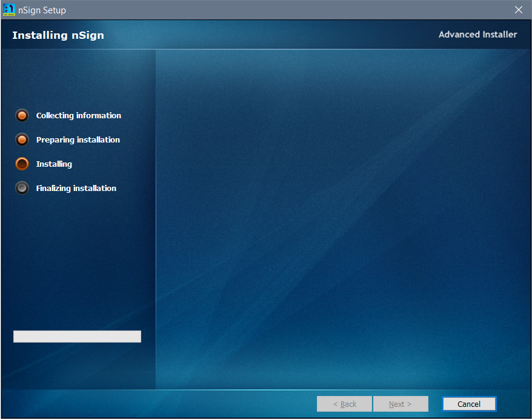Screen dimensions: 532x419
Task: Click the 'Advanced Installer' text
Action: (x=477, y=35)
